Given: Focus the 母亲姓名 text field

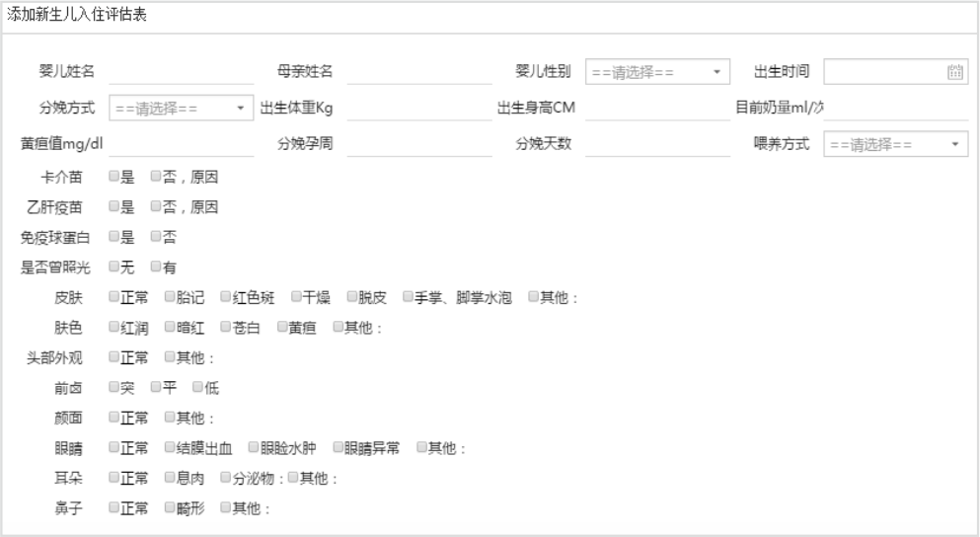Looking at the screenshot, I should pos(418,71).
